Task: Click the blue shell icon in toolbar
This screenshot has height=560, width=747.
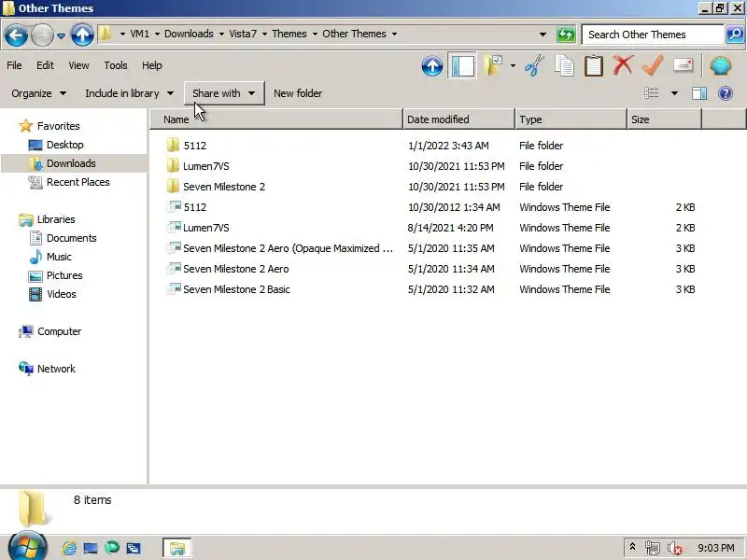Action: pyautogui.click(x=720, y=65)
